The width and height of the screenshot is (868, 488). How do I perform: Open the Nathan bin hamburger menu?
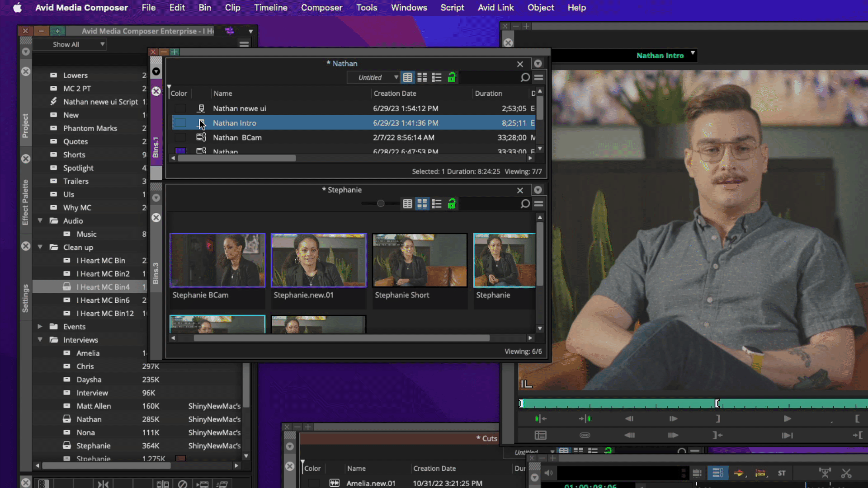[x=538, y=77]
